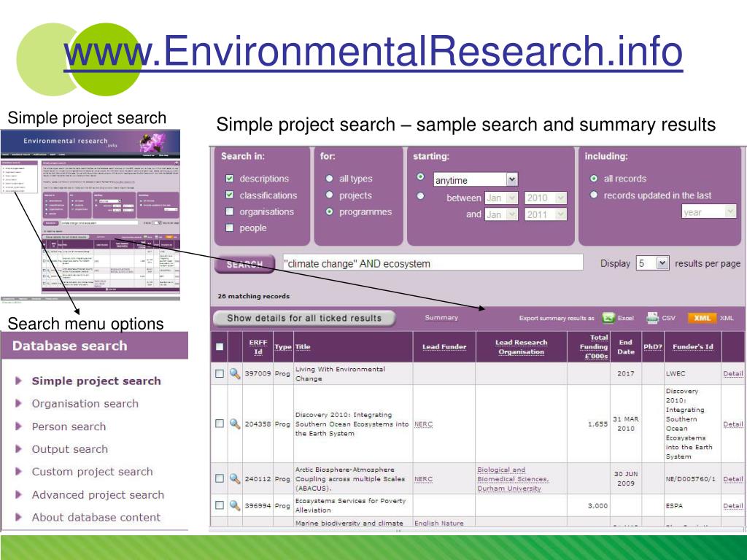Select the between dates radio button

click(x=420, y=195)
